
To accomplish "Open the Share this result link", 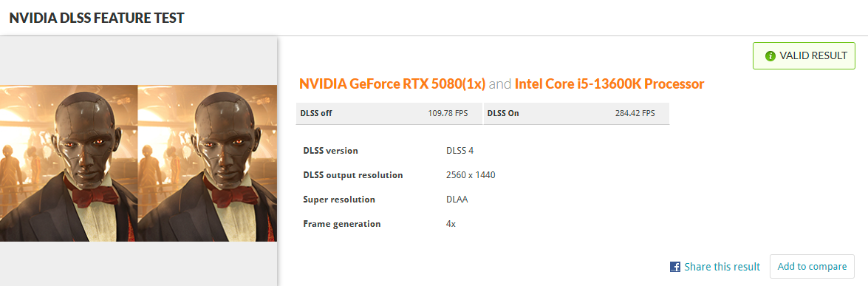I will pos(722,267).
